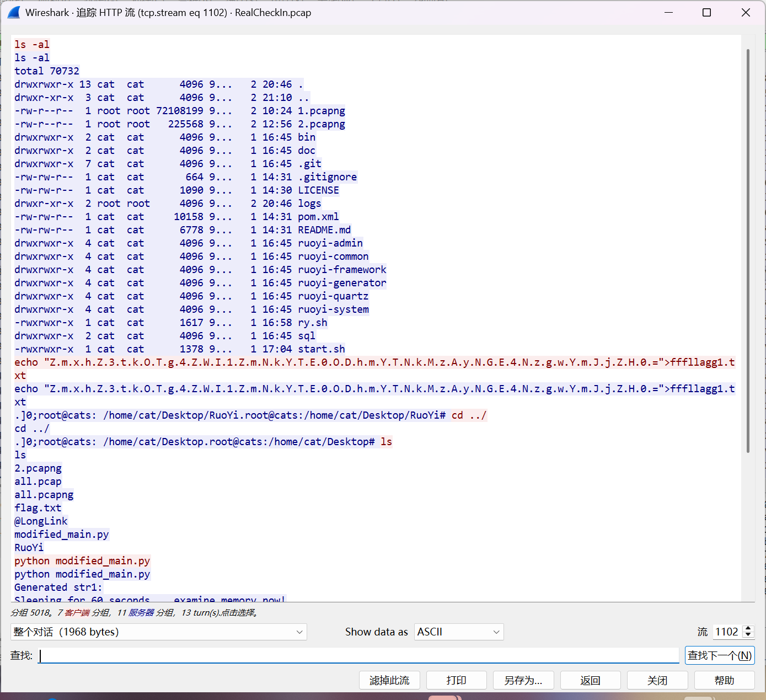Image resolution: width=766 pixels, height=700 pixels.
Task: Click the 滤掉此流 button
Action: (389, 680)
